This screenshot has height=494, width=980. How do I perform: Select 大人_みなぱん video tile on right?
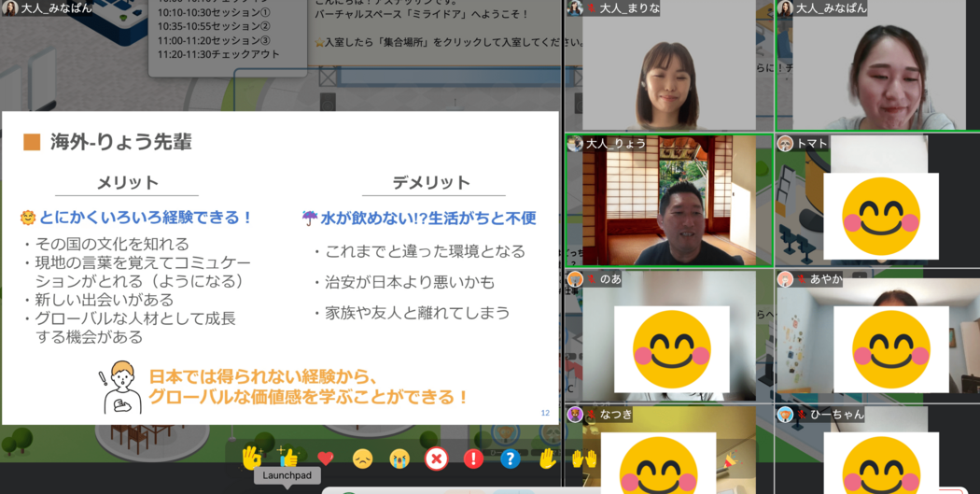(877, 70)
